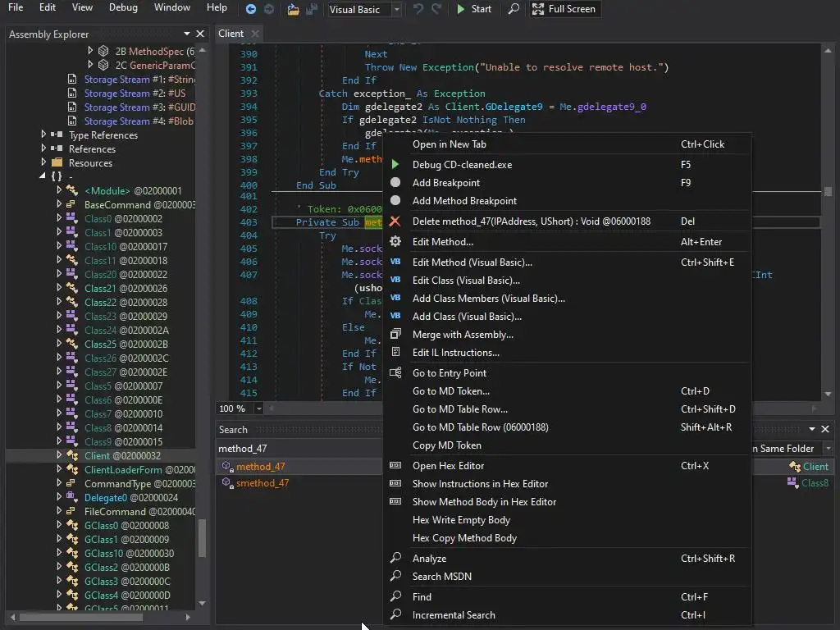Viewport: 840px width, 630px height.
Task: Click the Navigate Backward arrow icon
Action: 251,9
